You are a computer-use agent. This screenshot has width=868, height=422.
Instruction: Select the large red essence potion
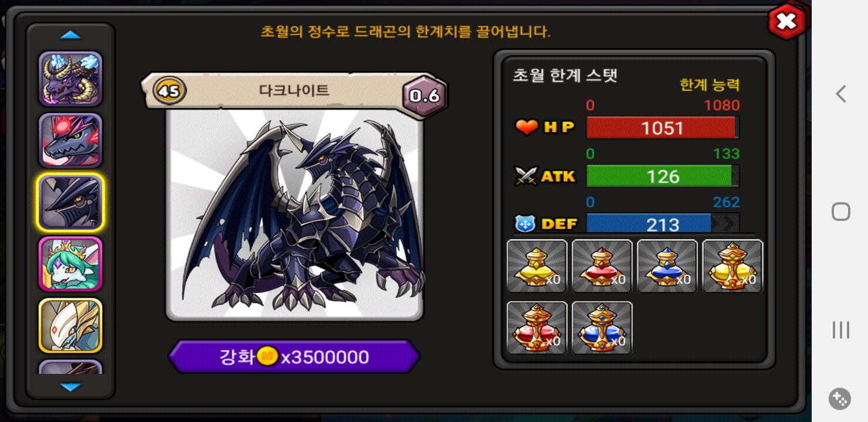tap(537, 328)
